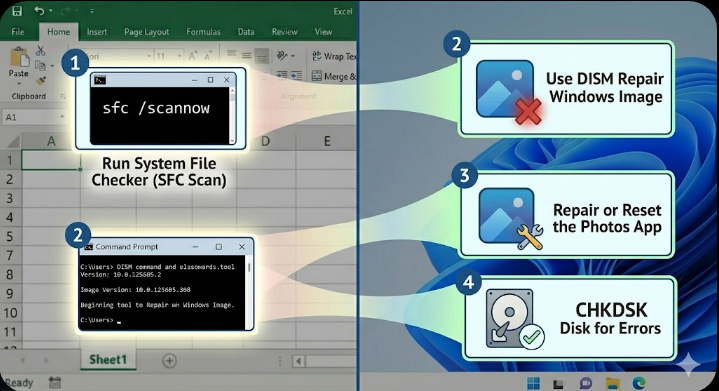The height and width of the screenshot is (391, 719).
Task: Open the Customize Quick Access Toolbar dropdown
Action: tap(92, 11)
